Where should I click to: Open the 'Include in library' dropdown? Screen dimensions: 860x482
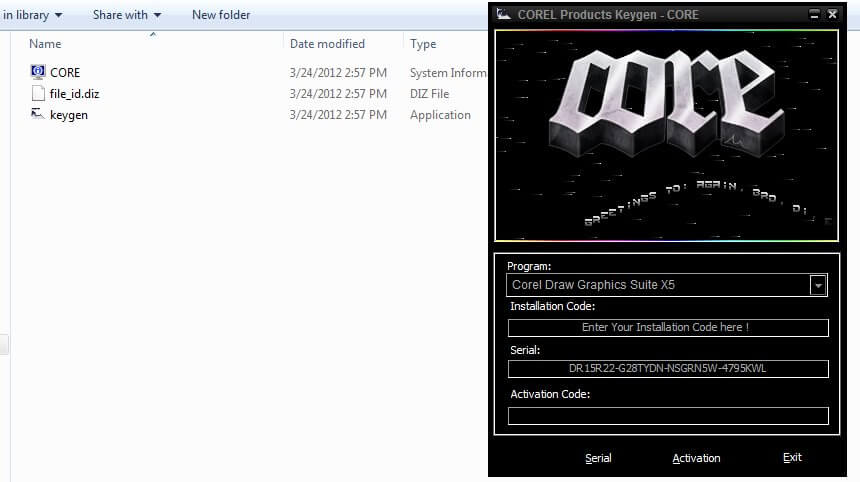click(x=32, y=15)
